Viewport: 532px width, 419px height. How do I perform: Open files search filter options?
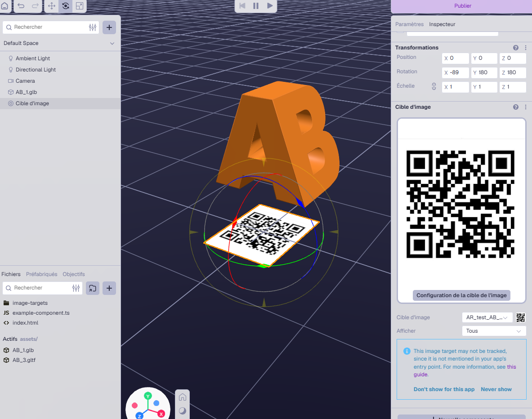click(76, 288)
